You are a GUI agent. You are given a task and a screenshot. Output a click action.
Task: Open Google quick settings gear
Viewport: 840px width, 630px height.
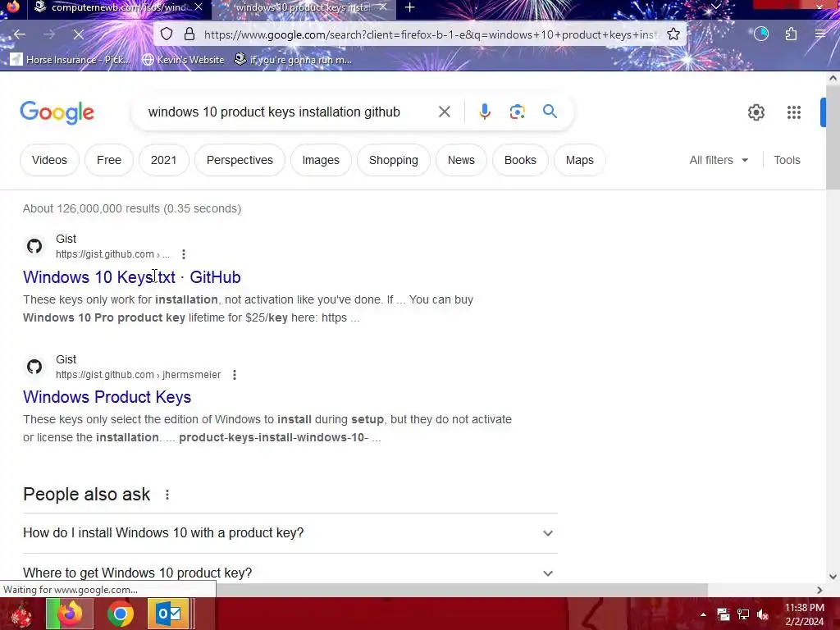click(756, 112)
